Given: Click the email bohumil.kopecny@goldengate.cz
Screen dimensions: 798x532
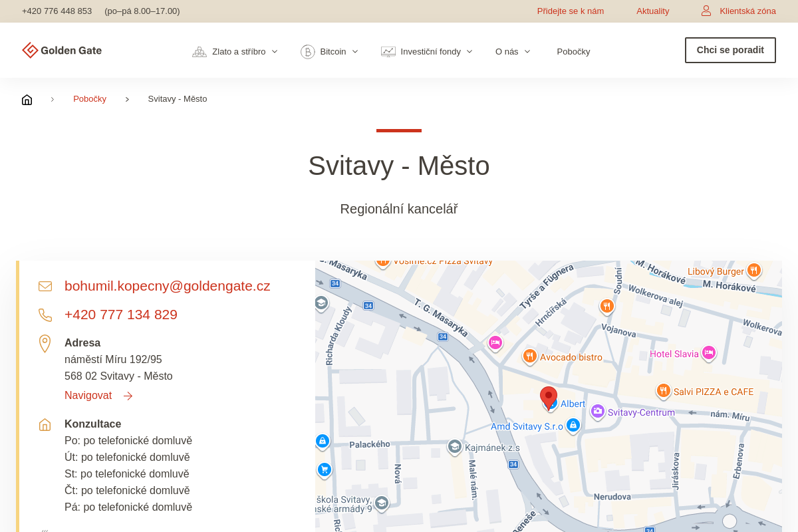Looking at the screenshot, I should click(x=168, y=286).
